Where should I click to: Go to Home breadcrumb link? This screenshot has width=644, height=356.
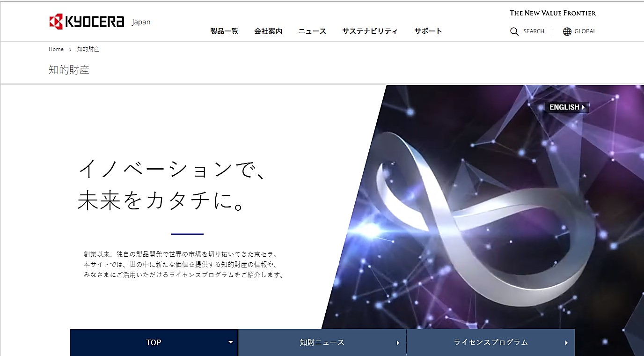(x=56, y=49)
